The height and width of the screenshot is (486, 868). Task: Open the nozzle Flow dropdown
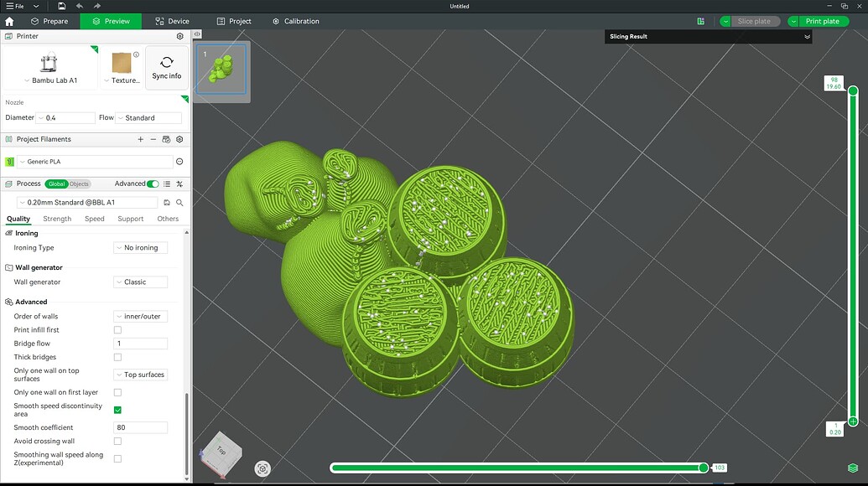[x=148, y=118]
